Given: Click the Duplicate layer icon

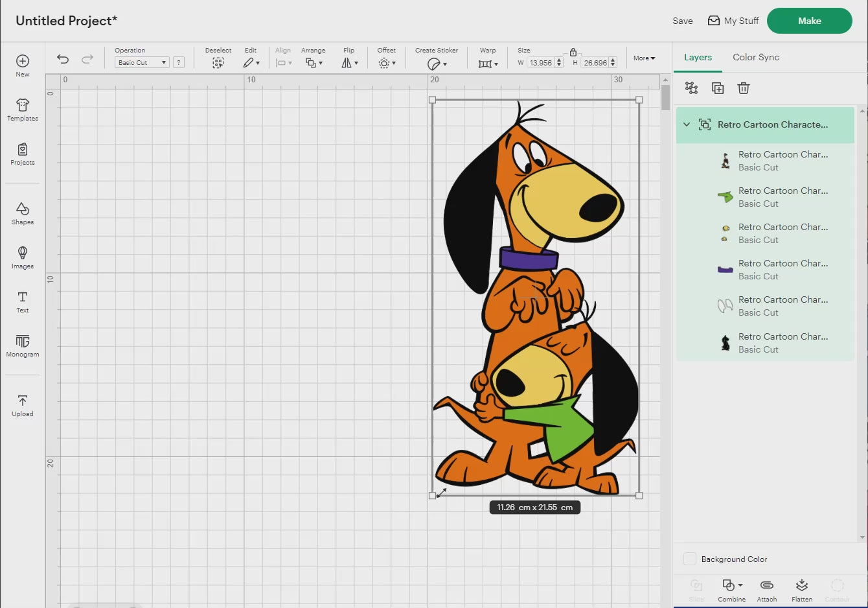Looking at the screenshot, I should [718, 88].
